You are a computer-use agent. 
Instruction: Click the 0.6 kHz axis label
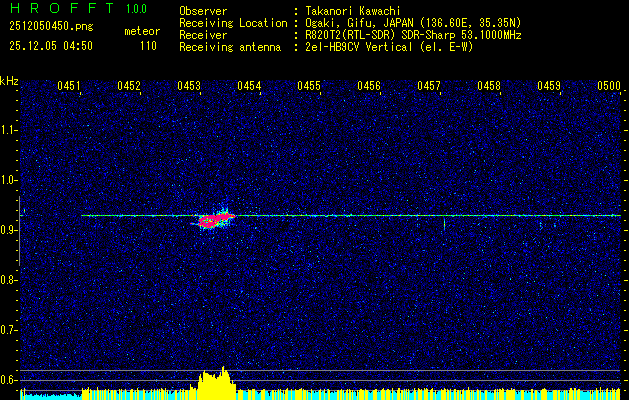[9, 380]
